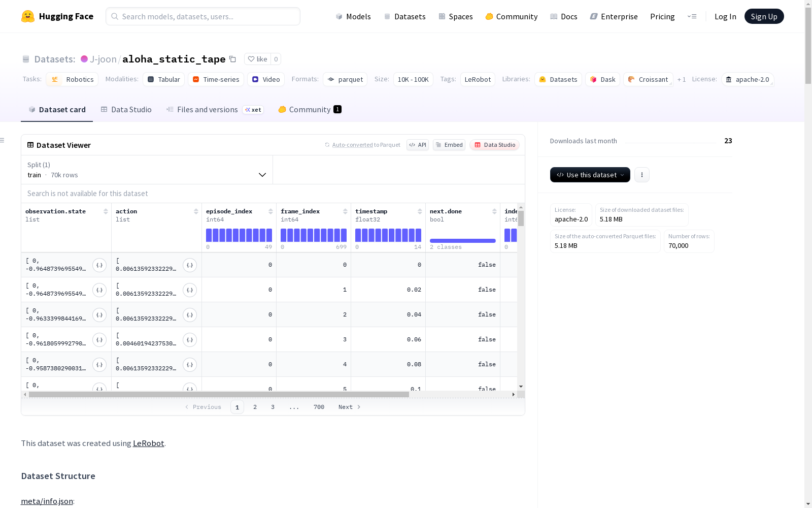Viewport: 812px width, 508px height.
Task: Switch to the Dataset card tab
Action: [x=57, y=110]
